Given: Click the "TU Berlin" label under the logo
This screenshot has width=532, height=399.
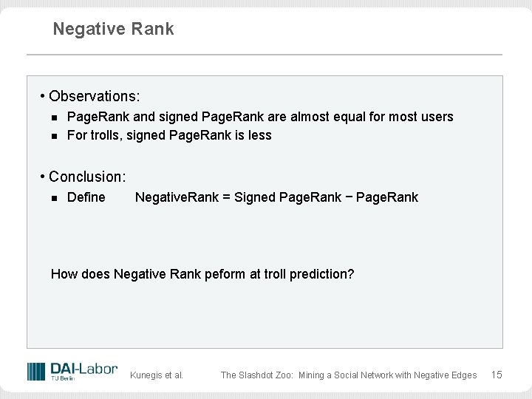Looking at the screenshot, I should pos(62,379).
